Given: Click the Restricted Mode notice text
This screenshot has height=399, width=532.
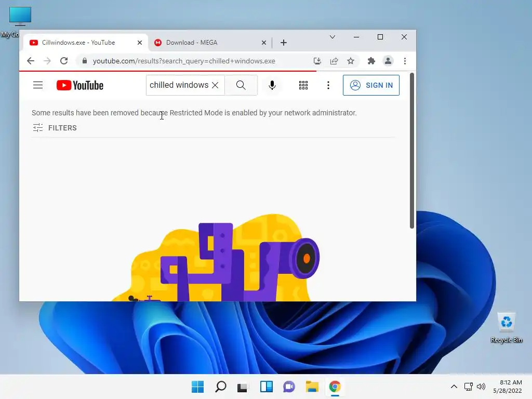Looking at the screenshot, I should click(x=194, y=113).
